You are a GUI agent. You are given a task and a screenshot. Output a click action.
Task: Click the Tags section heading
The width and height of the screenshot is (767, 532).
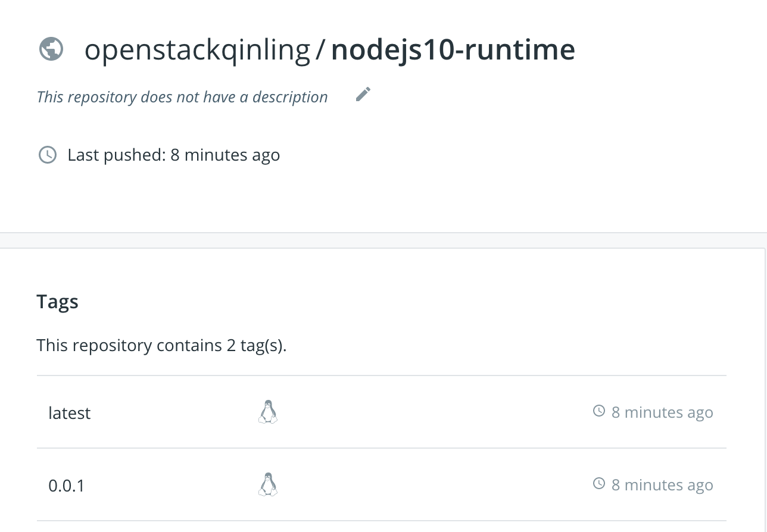58,302
